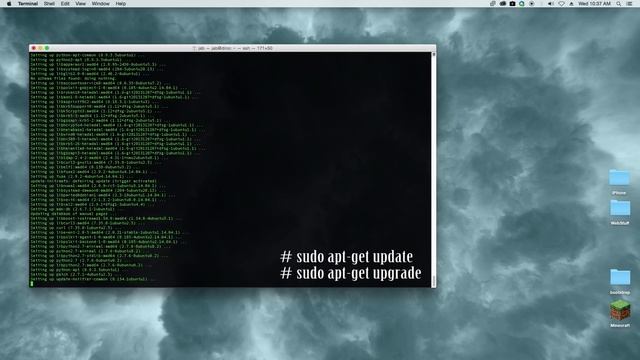640x360 pixels.
Task: Click the Terminal window title bar
Action: [232, 48]
